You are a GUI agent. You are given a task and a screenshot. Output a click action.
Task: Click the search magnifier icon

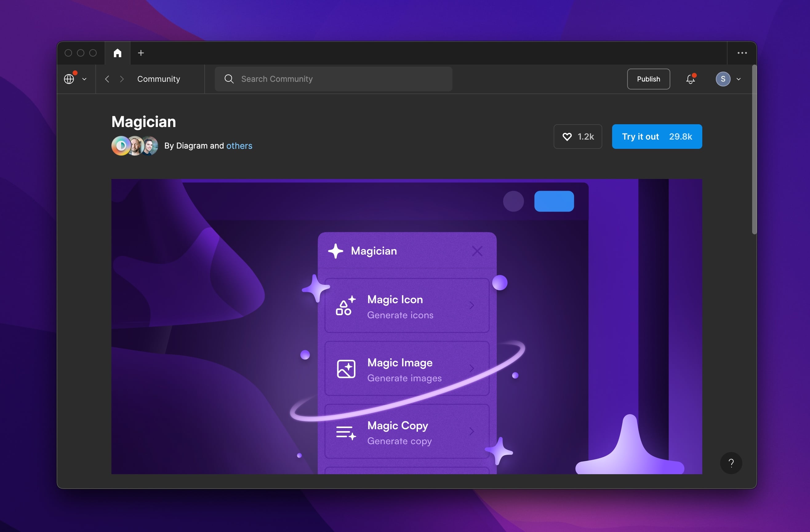pos(229,79)
